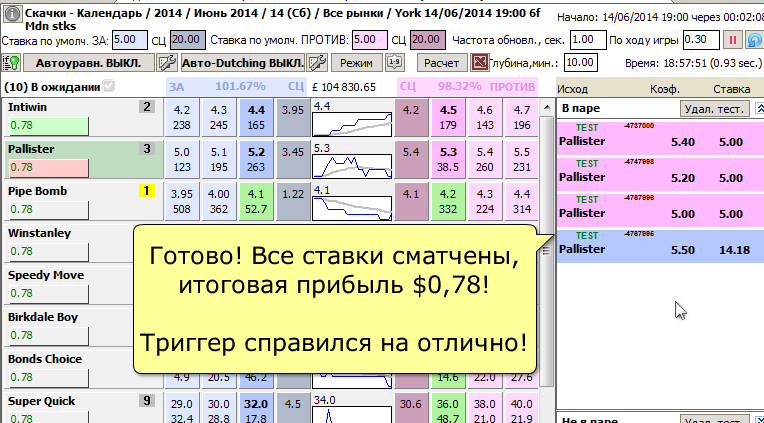
Task: Click Intiwin lay price 4.5
Action: coord(448,117)
